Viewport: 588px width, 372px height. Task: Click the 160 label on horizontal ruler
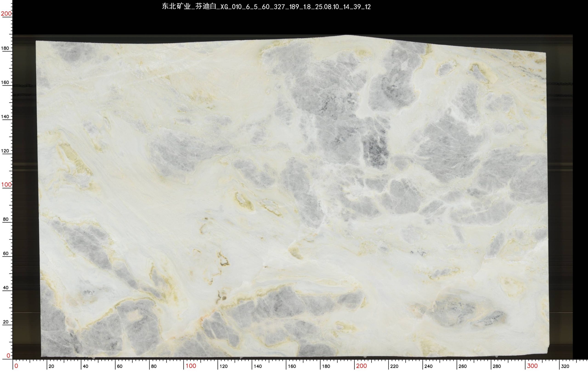292,366
